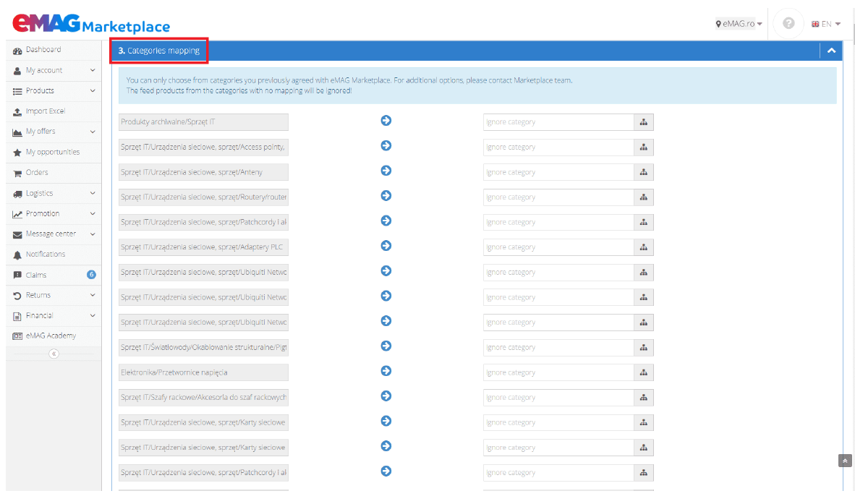Click arrow for Przetwornice napięcia row
The width and height of the screenshot is (855, 504).
coord(386,371)
